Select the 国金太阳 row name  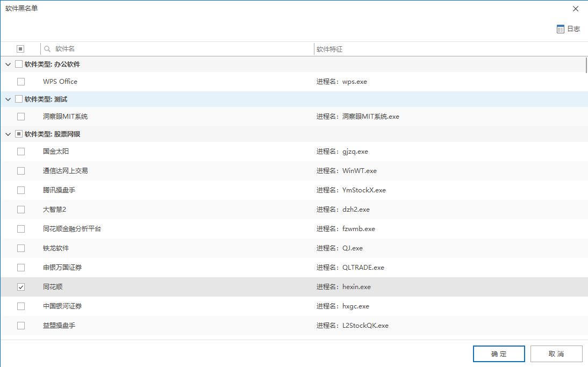click(56, 152)
